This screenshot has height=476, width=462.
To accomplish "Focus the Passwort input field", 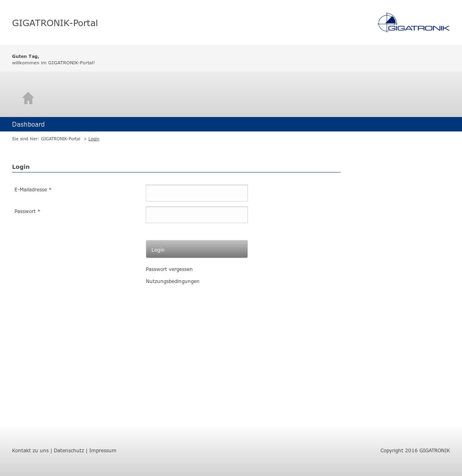I will [x=196, y=215].
